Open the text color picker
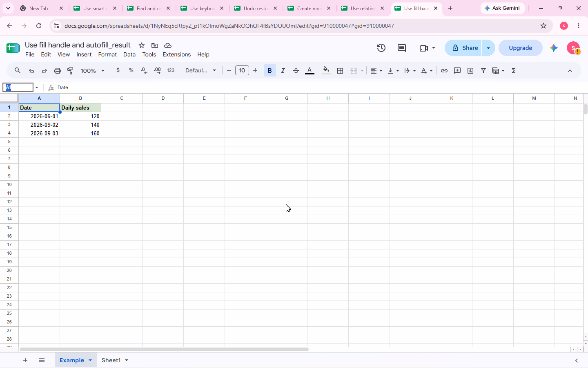The image size is (588, 368). [310, 71]
